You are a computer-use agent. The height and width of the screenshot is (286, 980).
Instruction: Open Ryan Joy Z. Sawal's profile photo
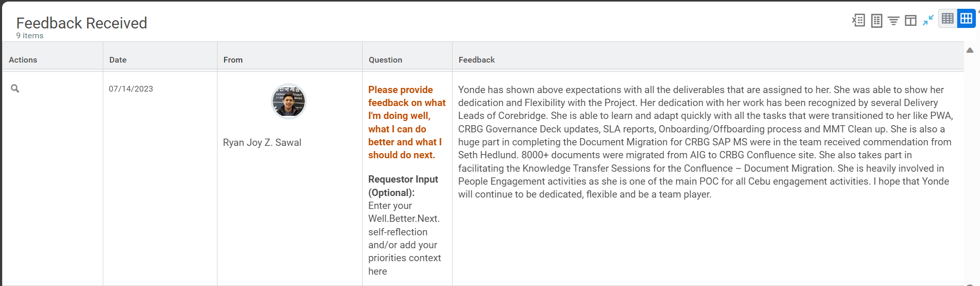289,101
